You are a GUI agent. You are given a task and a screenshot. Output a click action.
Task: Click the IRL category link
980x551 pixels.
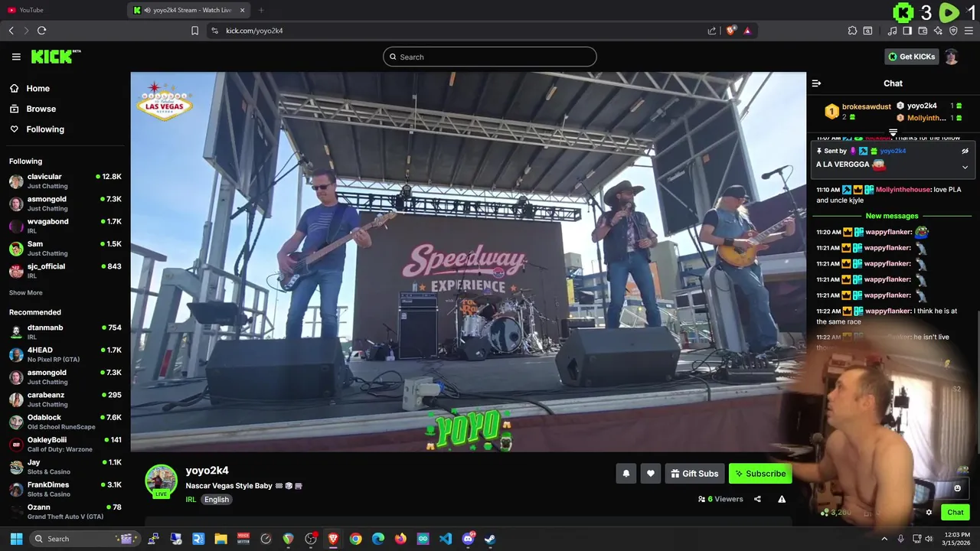tap(191, 499)
